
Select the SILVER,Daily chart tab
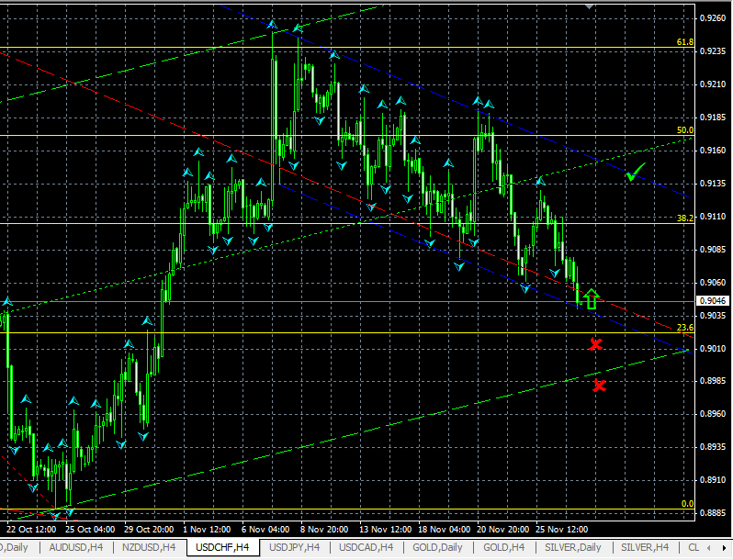click(x=577, y=547)
